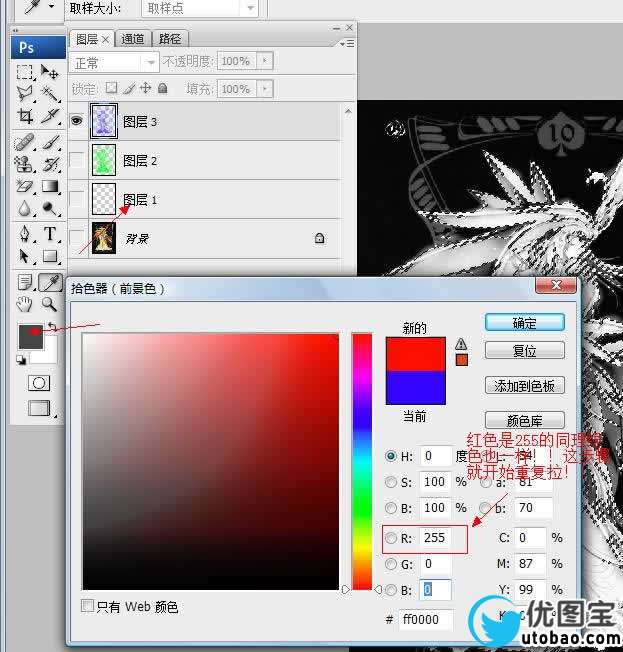The width and height of the screenshot is (623, 652).
Task: Hide 图层 3 layer visibility
Action: [x=77, y=121]
